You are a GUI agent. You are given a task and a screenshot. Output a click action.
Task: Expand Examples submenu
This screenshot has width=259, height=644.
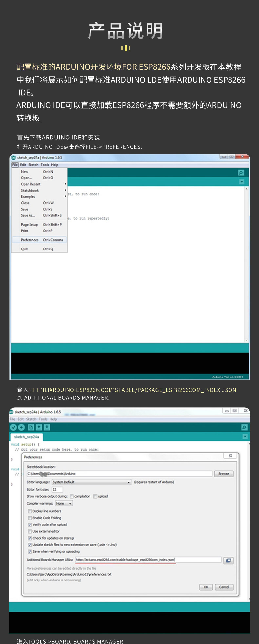39,196
